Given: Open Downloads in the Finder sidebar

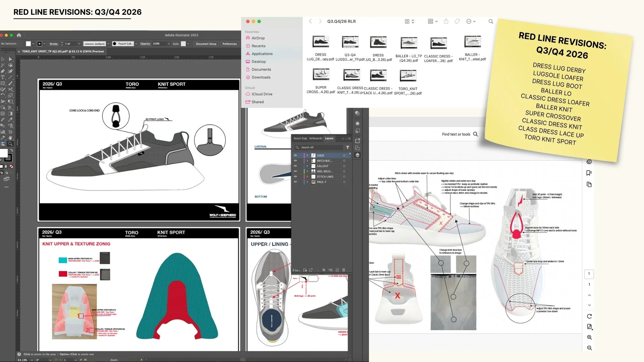Looking at the screenshot, I should tap(261, 77).
